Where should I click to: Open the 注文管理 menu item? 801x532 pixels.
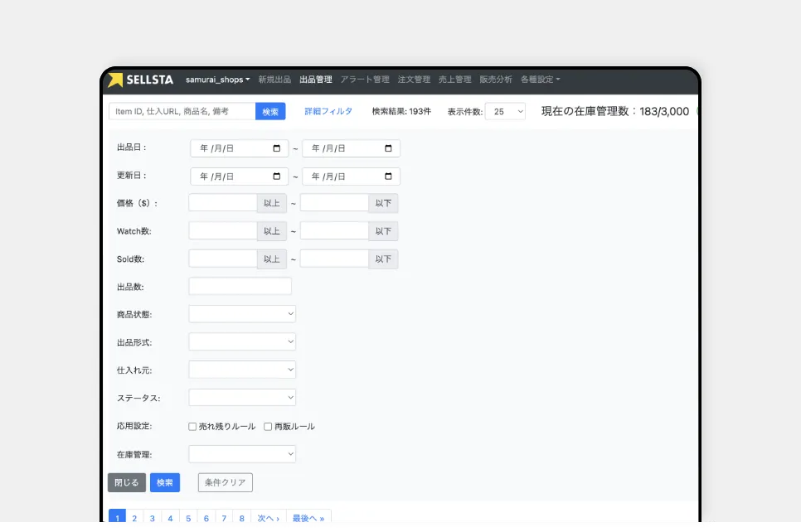414,80
